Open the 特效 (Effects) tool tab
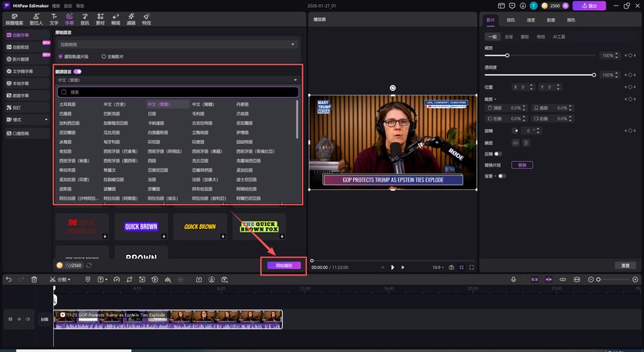The image size is (644, 352). pyautogui.click(x=146, y=20)
